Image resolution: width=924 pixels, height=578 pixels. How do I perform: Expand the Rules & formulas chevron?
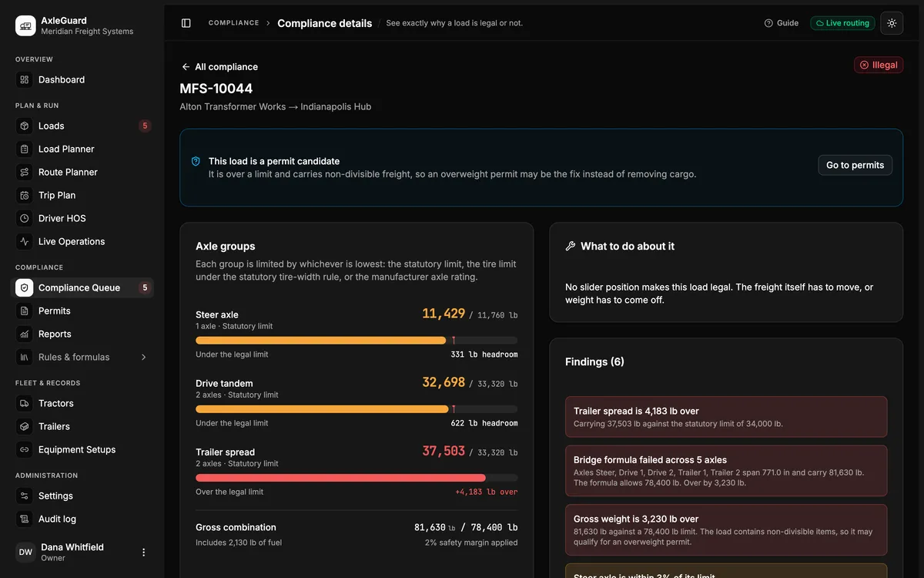[x=143, y=357]
